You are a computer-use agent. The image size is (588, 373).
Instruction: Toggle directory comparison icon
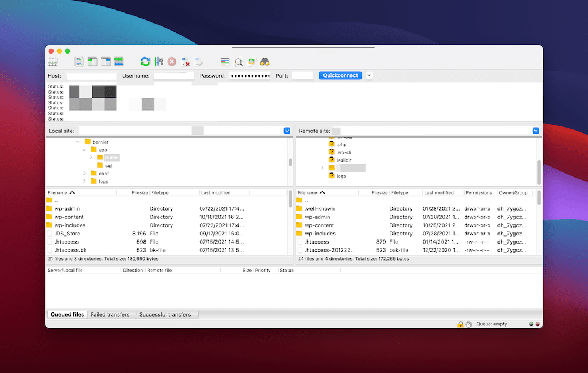(239, 62)
